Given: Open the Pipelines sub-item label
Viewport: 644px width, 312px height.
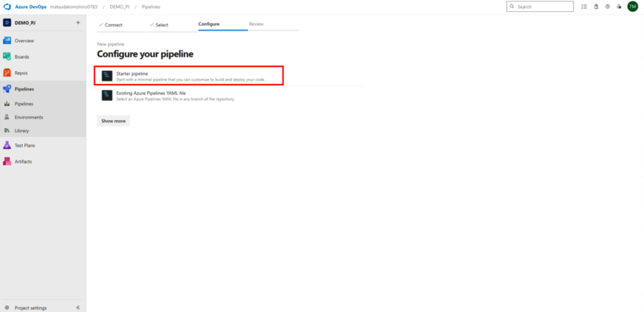Looking at the screenshot, I should [x=24, y=104].
